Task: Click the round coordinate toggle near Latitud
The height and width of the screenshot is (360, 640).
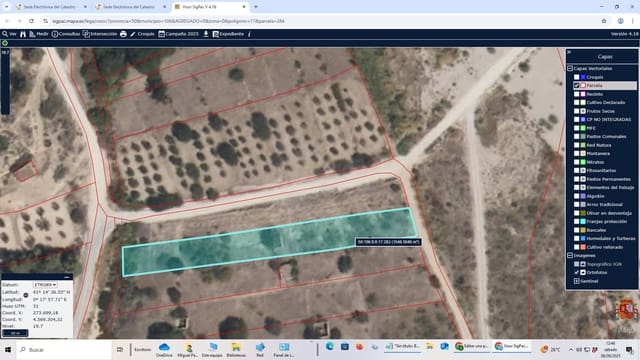Action: tap(26, 295)
